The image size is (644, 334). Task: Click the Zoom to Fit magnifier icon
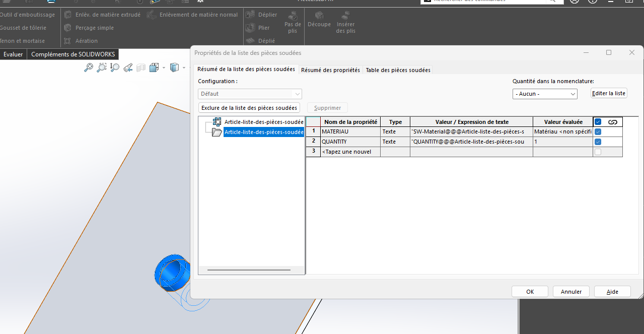[89, 68]
